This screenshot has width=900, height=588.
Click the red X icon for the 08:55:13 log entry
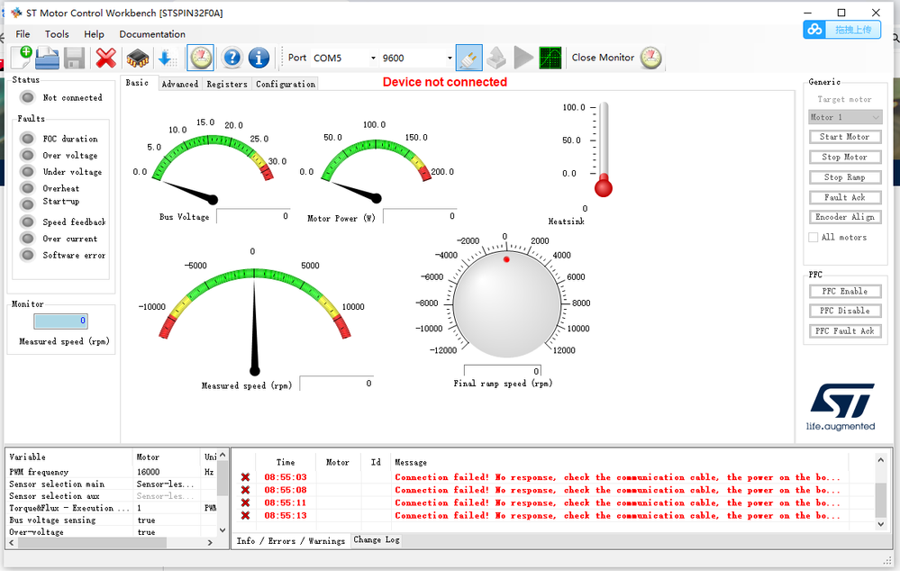[245, 515]
